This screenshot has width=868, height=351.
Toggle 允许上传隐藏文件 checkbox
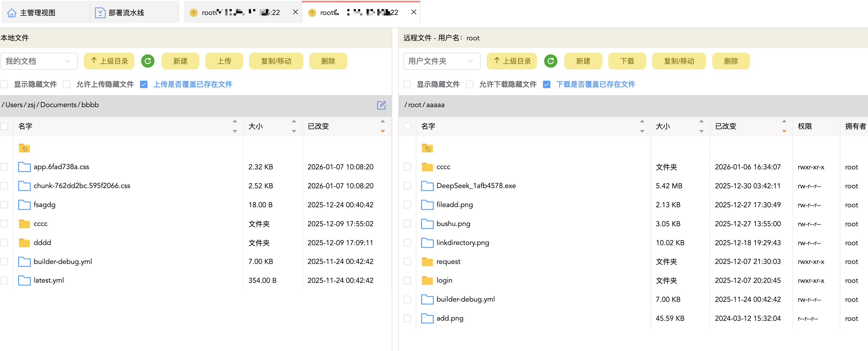click(x=67, y=84)
